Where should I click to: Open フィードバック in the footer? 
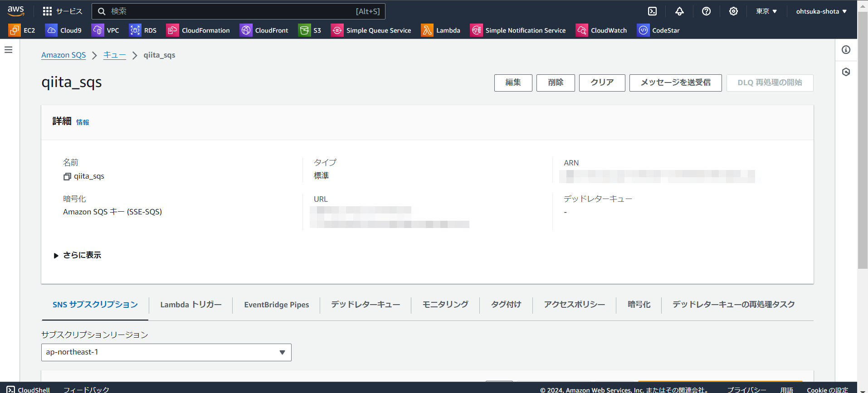pos(86,390)
